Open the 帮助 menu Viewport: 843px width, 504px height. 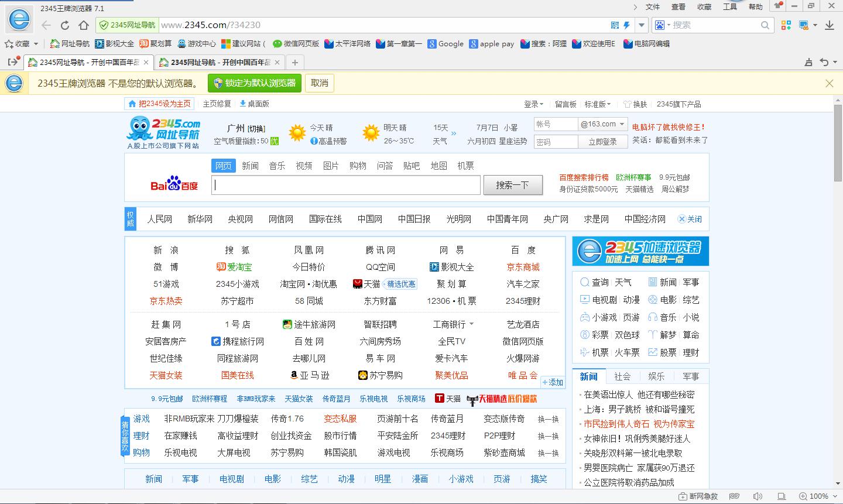[755, 7]
